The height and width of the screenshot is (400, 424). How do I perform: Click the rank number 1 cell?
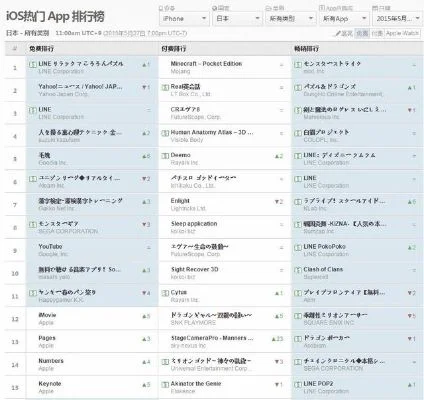(x=15, y=68)
